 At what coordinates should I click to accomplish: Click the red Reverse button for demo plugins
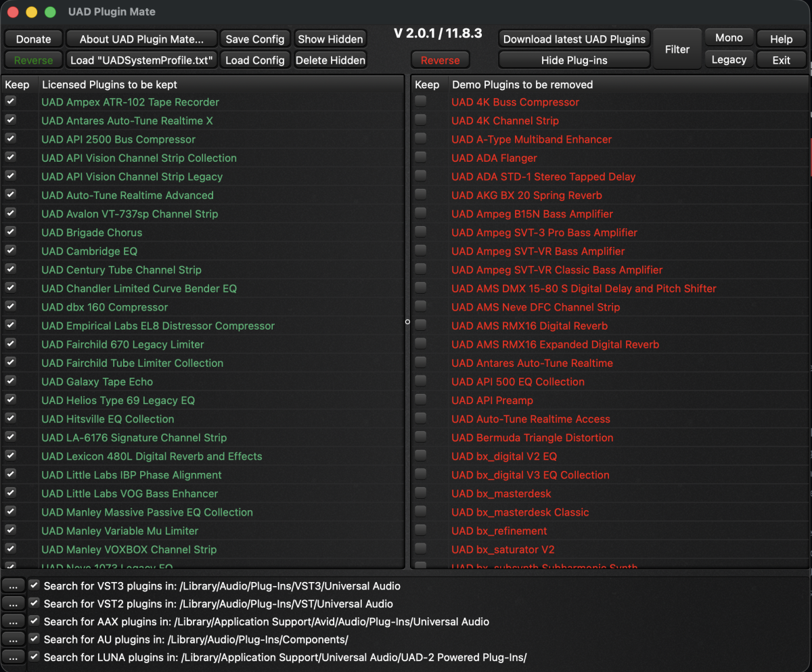click(x=440, y=60)
